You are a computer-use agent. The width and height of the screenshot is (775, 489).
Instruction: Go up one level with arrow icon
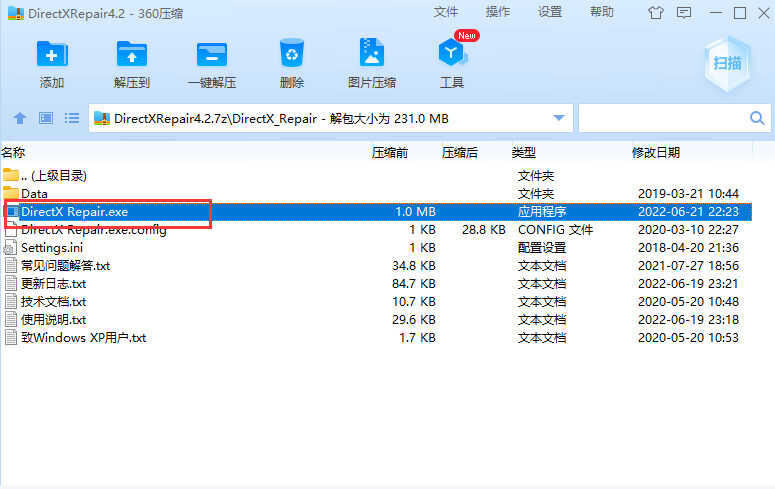pyautogui.click(x=20, y=118)
